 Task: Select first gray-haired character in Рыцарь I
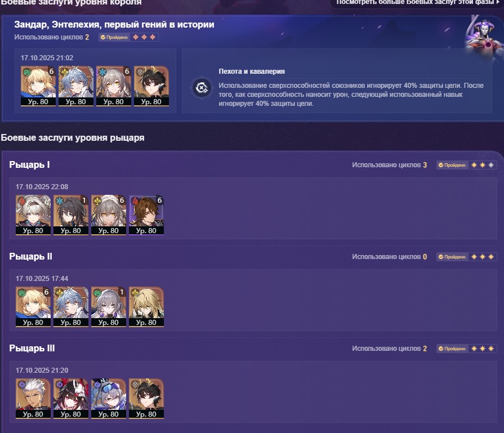coord(33,215)
